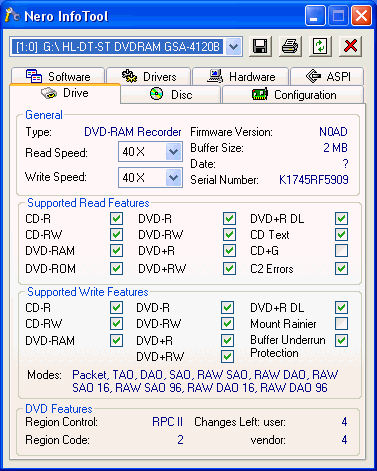Click the red X exit icon in toolbar
The height and width of the screenshot is (471, 377).
click(350, 46)
